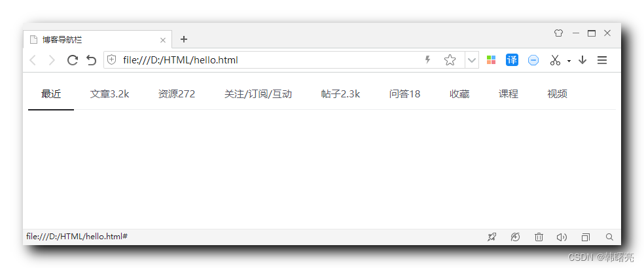
Task: Click the trash bin status bar icon
Action: [x=539, y=237]
